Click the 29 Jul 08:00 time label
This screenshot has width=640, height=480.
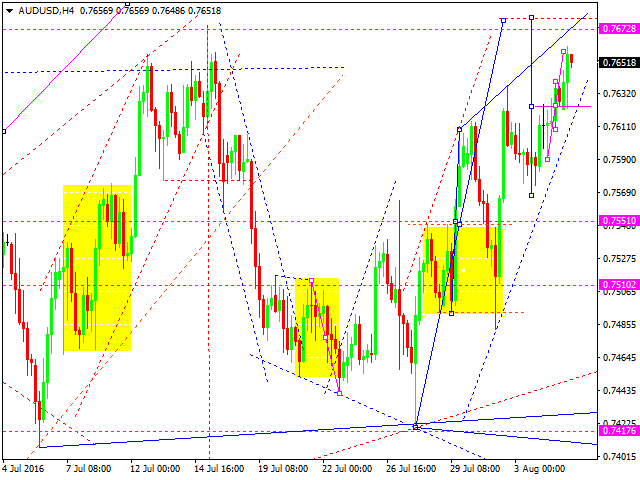click(x=475, y=468)
